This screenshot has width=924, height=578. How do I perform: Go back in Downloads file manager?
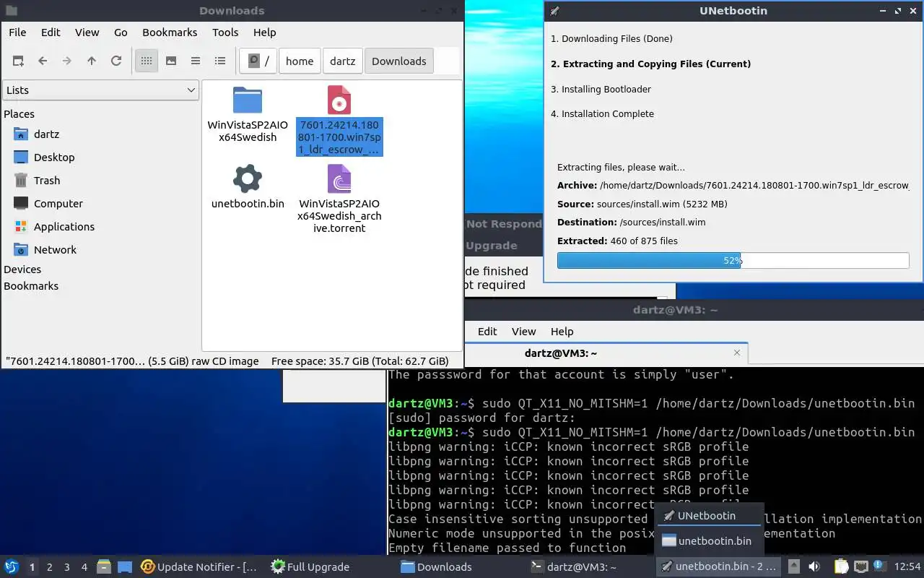click(43, 61)
